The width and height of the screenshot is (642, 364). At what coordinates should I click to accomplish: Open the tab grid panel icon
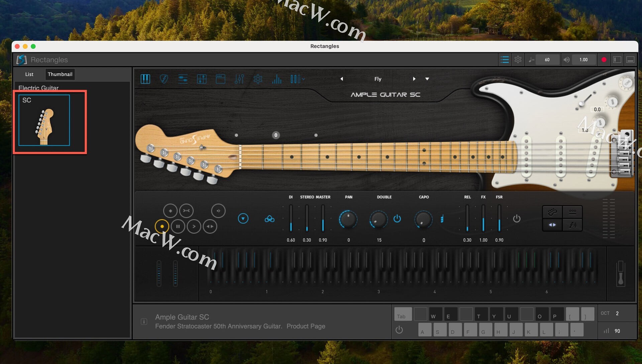202,79
